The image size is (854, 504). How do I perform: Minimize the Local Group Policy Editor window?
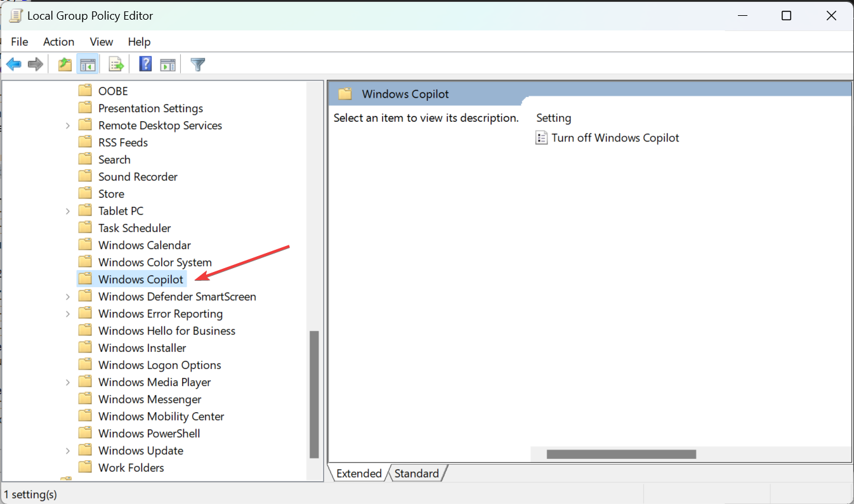(x=742, y=16)
